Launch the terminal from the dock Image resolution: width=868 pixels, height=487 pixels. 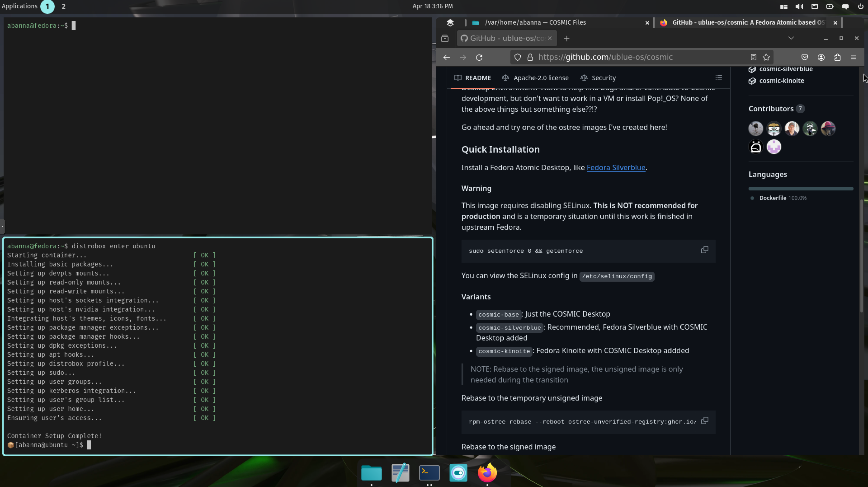coord(429,473)
